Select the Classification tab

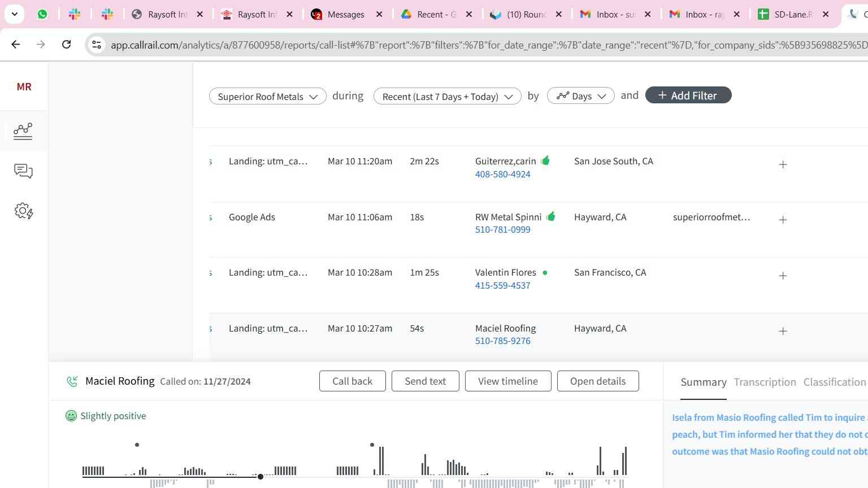835,382
